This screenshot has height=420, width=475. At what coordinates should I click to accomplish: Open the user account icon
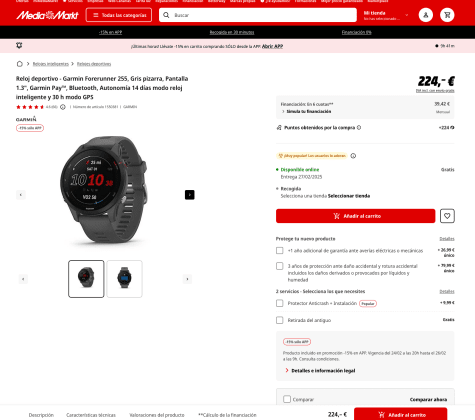426,15
